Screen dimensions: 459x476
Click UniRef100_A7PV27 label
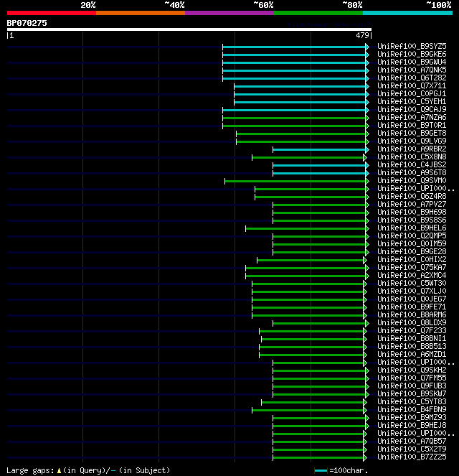coord(412,204)
